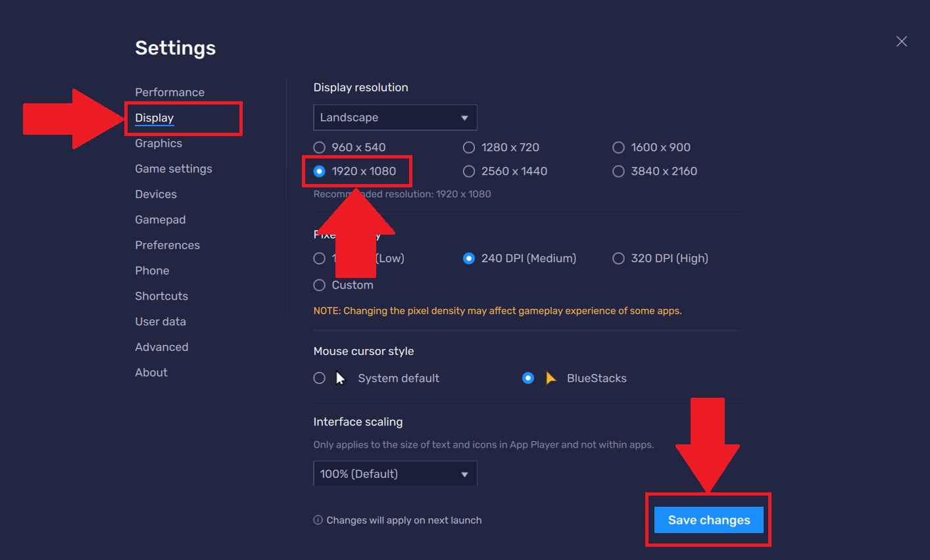Click the 'Settings' title text
930x560 pixels.
click(x=176, y=48)
